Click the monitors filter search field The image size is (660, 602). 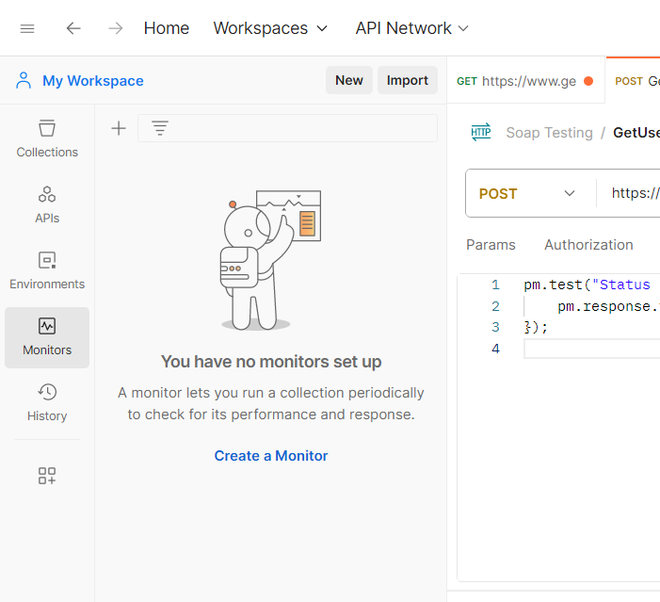point(287,128)
